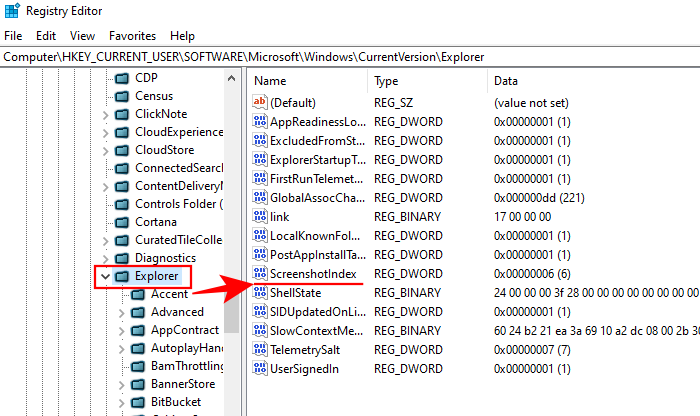Select the CloudStore folder icon
Viewport: 700px width, 416px height.
click(x=122, y=150)
